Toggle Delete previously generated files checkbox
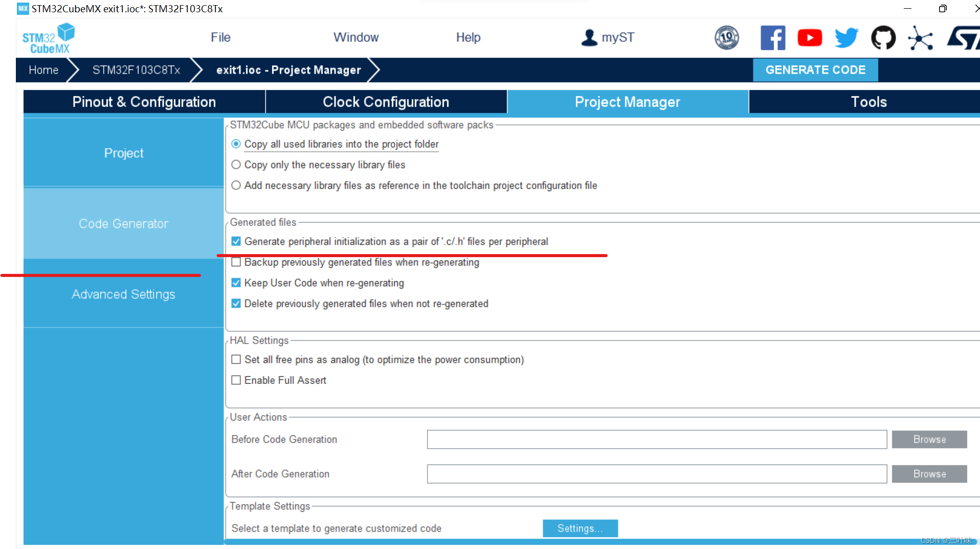 pyautogui.click(x=236, y=304)
